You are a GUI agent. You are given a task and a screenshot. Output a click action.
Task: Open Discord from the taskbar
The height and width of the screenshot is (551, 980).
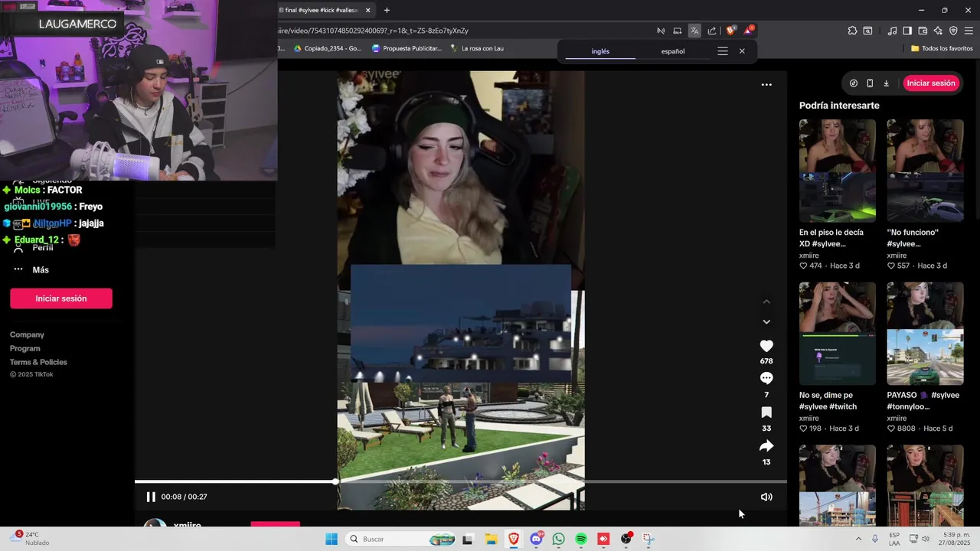click(x=536, y=540)
